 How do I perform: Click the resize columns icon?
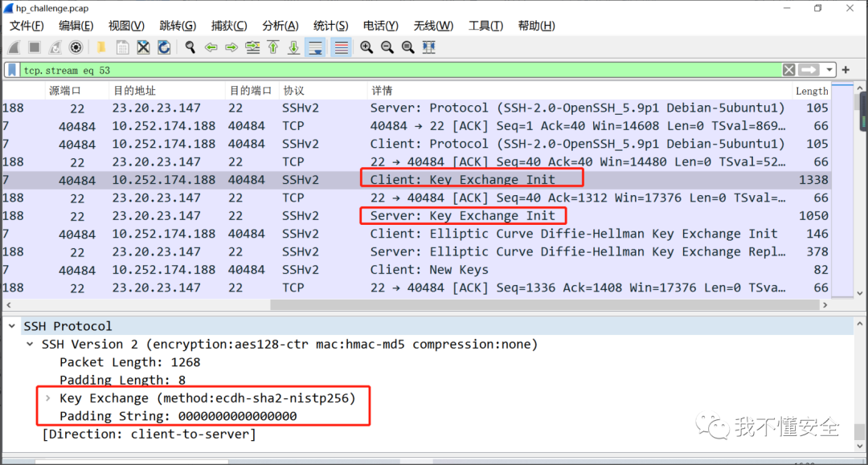429,47
